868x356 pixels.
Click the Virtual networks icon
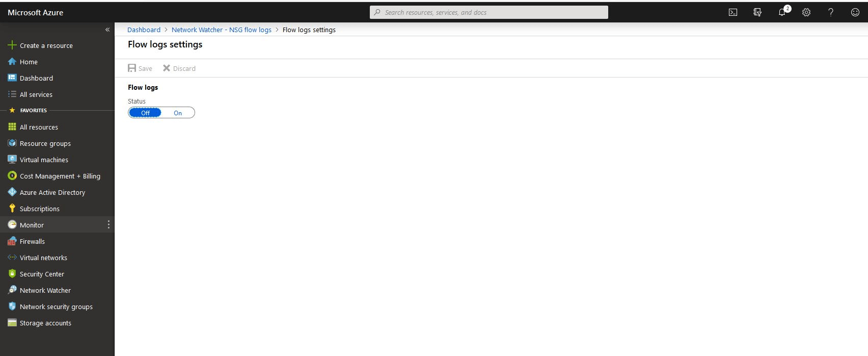pyautogui.click(x=12, y=257)
